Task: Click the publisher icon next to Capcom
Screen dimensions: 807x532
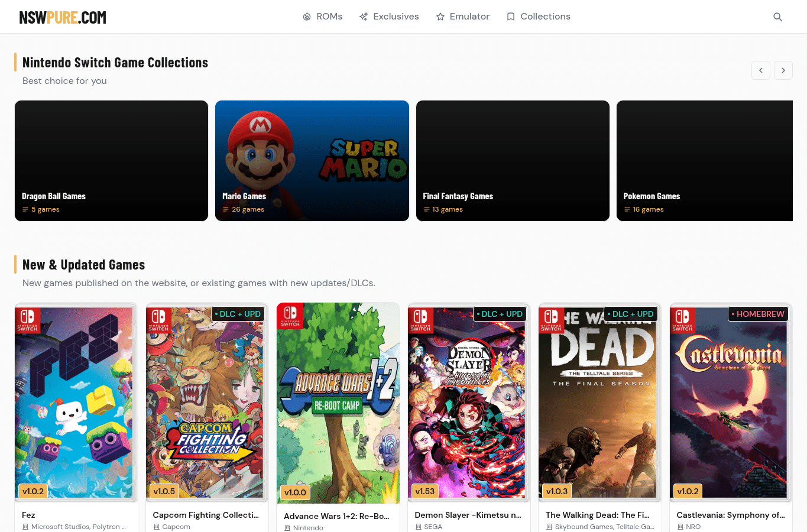Action: pyautogui.click(x=157, y=527)
